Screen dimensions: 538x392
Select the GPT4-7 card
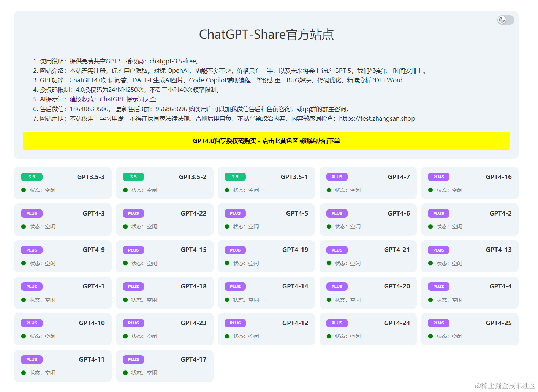[x=368, y=183]
